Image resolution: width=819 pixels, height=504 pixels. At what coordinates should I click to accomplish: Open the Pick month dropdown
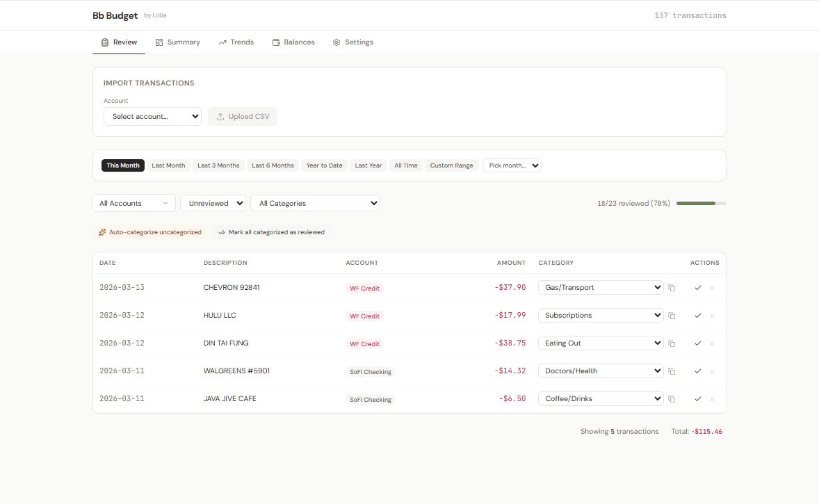(x=512, y=165)
